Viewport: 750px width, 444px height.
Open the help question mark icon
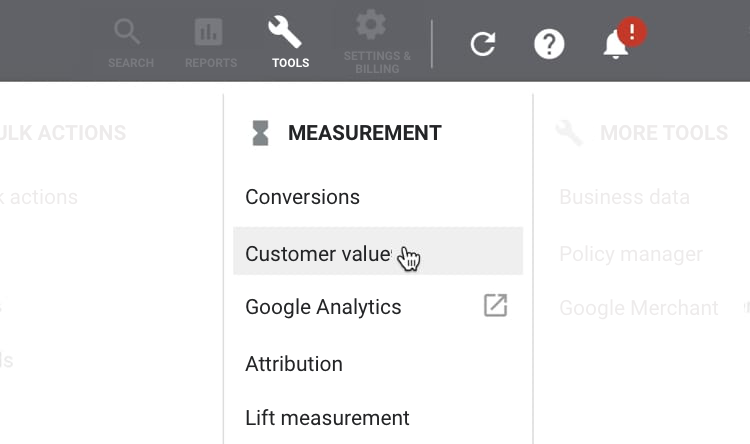(549, 44)
